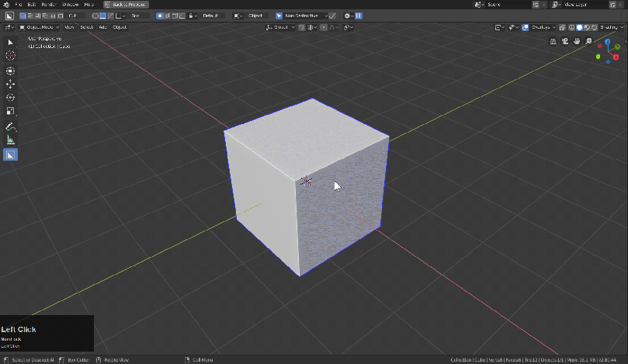Select the Scale tool

[x=10, y=112]
